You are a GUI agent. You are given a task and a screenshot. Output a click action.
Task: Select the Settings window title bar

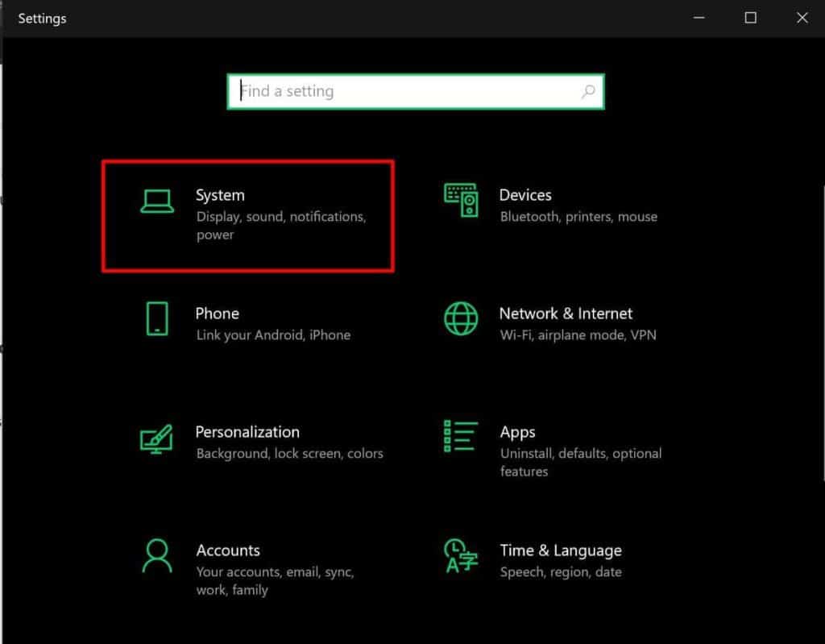pos(322,18)
